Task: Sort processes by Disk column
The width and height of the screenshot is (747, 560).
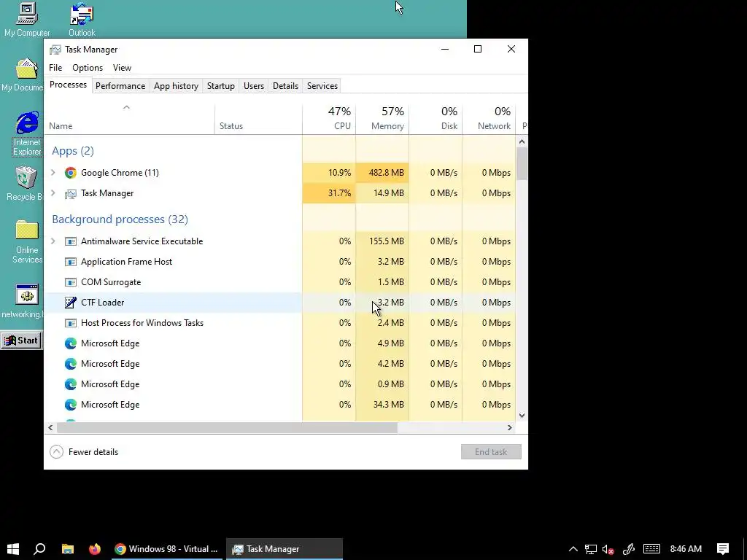Action: pos(436,119)
